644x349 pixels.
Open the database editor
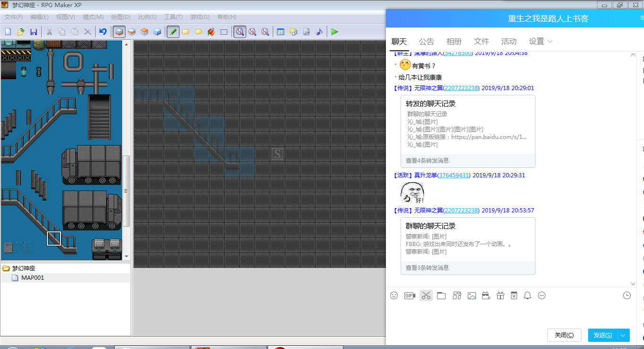point(281,32)
